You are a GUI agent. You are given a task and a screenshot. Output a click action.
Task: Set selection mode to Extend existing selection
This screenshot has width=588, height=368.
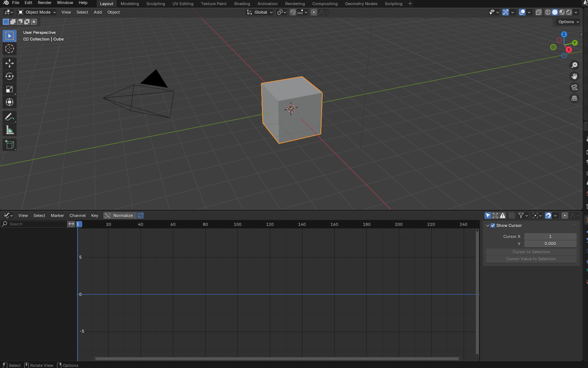pos(13,22)
